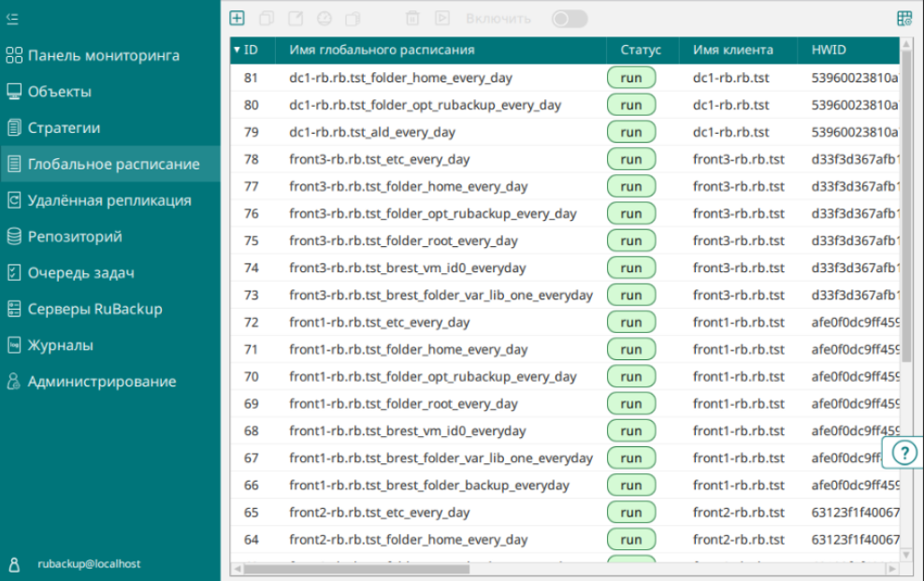Select row front3-rb.rb.tst_folder_root_every_day
The image size is (924, 581).
(x=565, y=240)
